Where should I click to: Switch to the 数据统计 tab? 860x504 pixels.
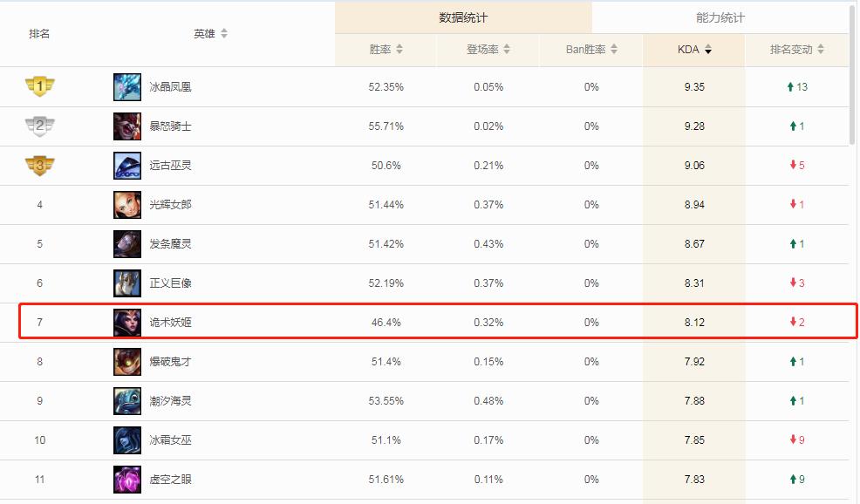[463, 17]
